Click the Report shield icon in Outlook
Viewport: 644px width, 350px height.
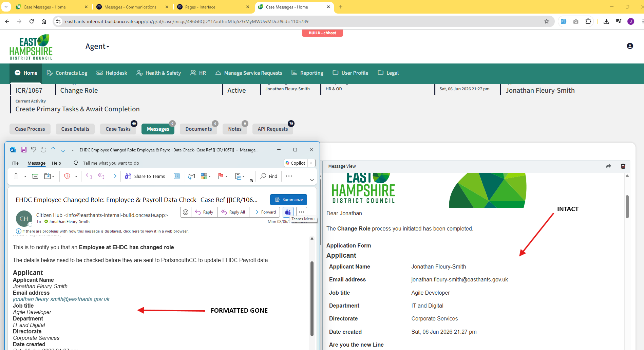(67, 176)
